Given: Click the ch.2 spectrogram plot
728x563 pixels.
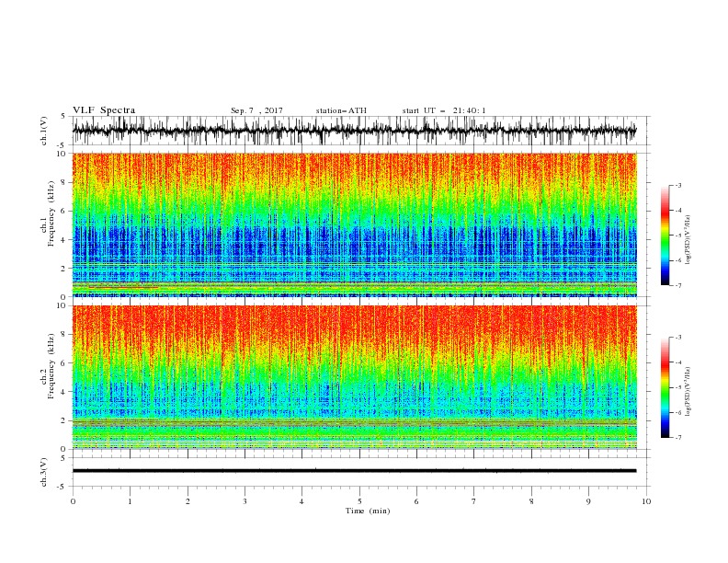Looking at the screenshot, I should point(355,377).
